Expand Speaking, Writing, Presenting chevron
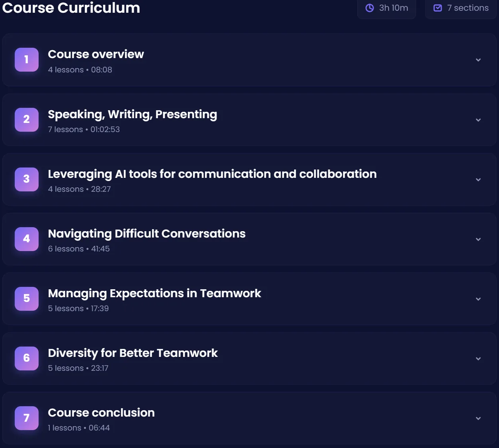 478,120
